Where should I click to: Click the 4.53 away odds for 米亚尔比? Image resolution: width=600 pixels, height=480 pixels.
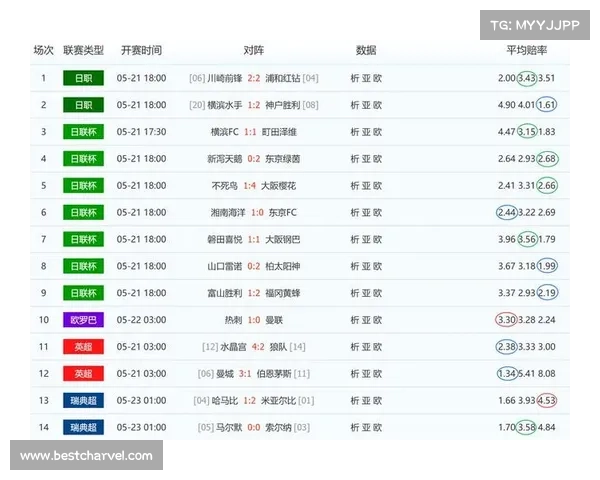click(547, 400)
